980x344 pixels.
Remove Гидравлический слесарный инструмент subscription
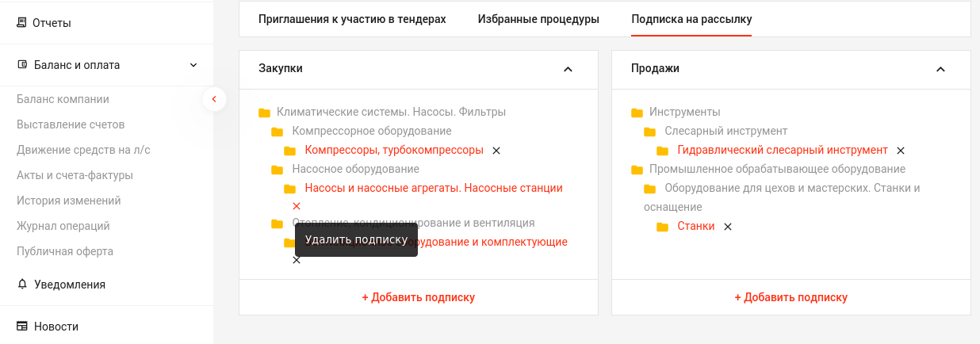901,151
